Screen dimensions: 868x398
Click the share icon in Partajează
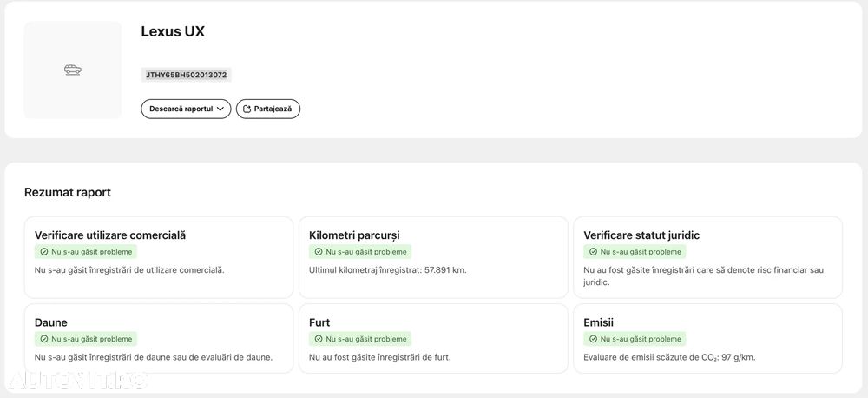(247, 109)
